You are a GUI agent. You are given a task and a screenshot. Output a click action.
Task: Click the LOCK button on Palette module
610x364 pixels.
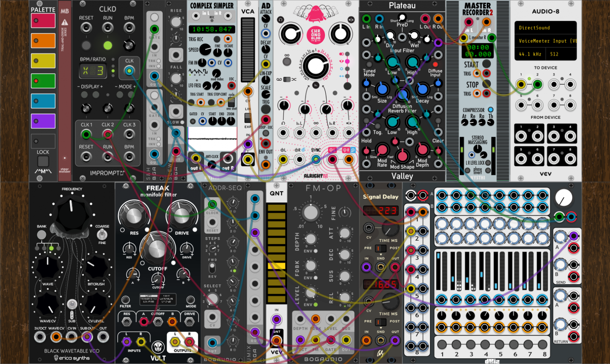(43, 161)
